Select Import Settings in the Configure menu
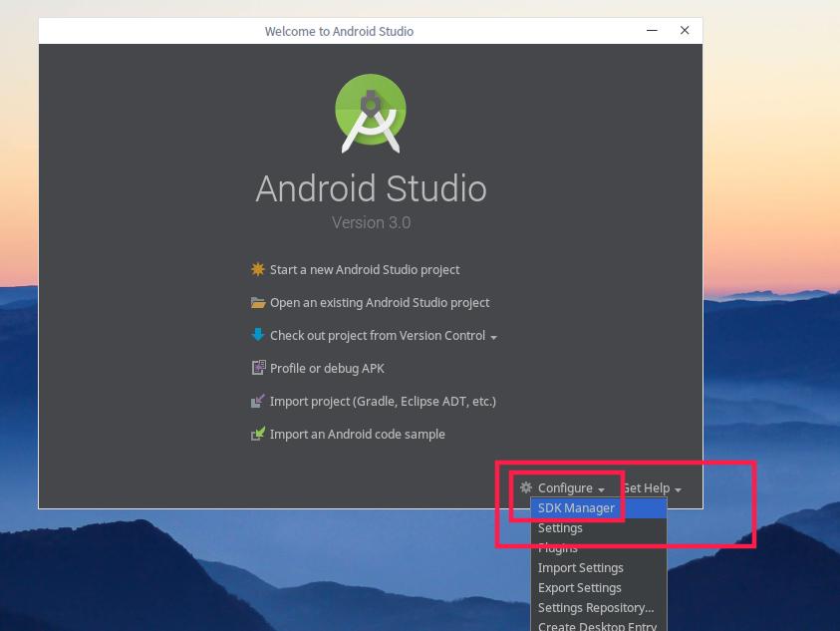Screen dimensions: 840x631 [x=599, y=568]
